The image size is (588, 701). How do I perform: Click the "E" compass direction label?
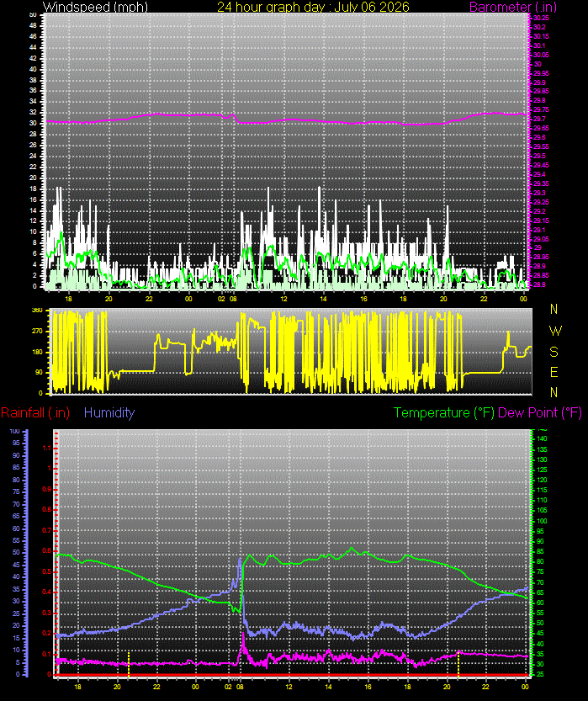point(554,372)
